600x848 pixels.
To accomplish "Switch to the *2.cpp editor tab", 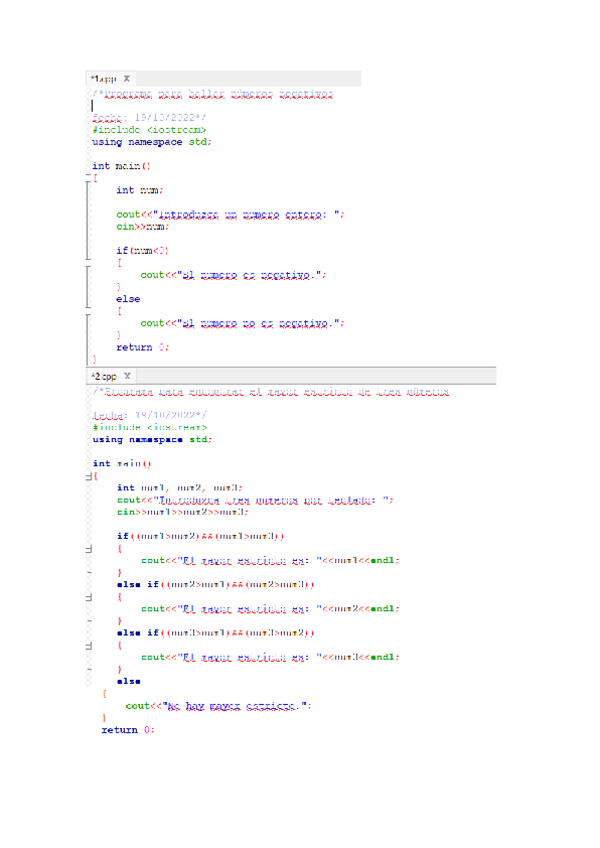I will (102, 376).
